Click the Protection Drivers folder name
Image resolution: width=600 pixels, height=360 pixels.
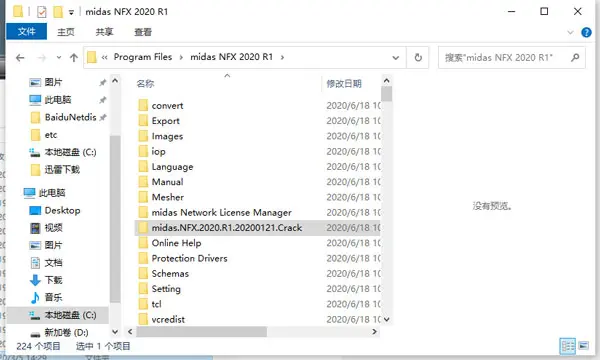(x=189, y=259)
